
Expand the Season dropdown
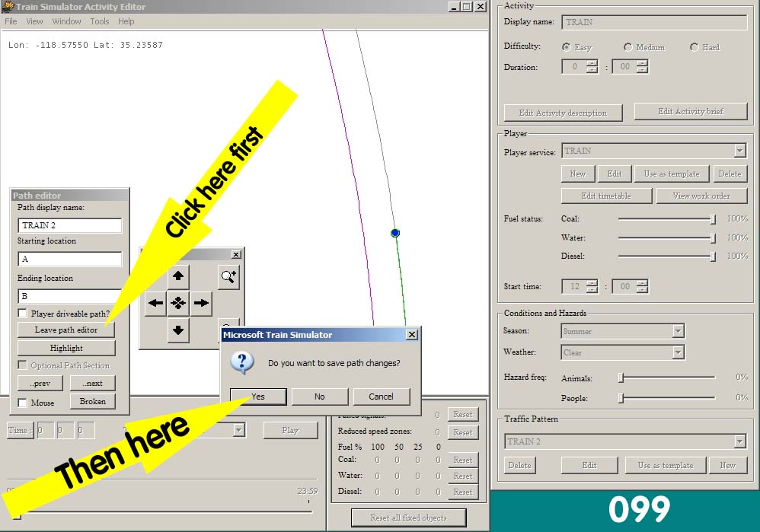pyautogui.click(x=678, y=331)
